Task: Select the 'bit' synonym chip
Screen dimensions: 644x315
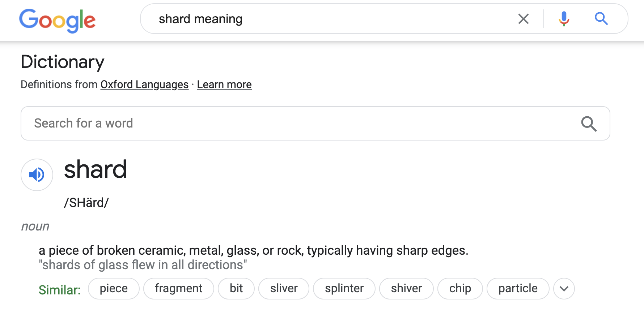Action: (236, 289)
